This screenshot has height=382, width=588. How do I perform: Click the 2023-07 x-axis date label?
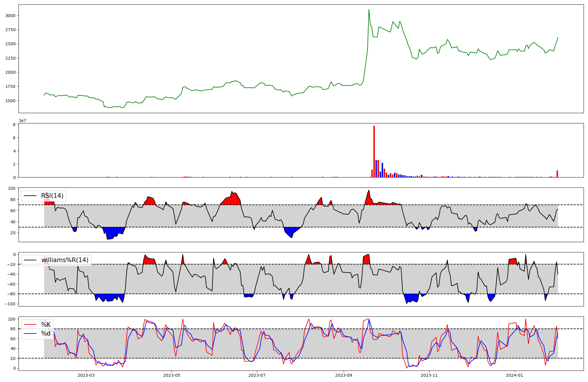click(257, 375)
